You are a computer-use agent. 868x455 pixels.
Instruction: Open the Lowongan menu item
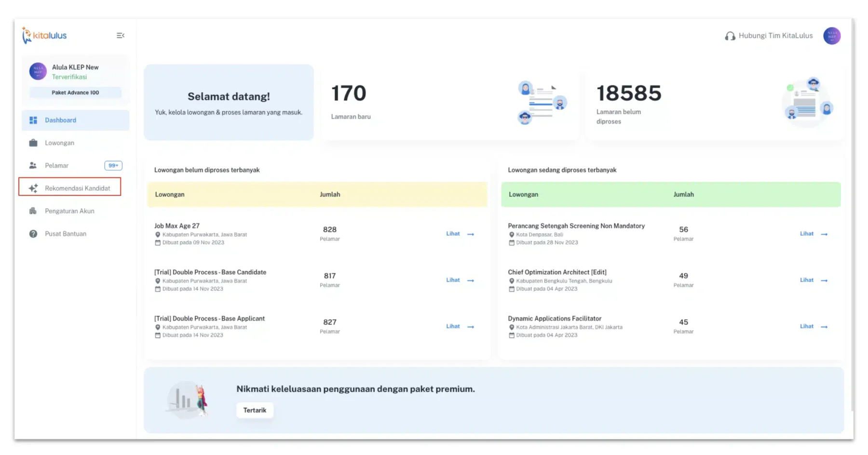pyautogui.click(x=75, y=143)
